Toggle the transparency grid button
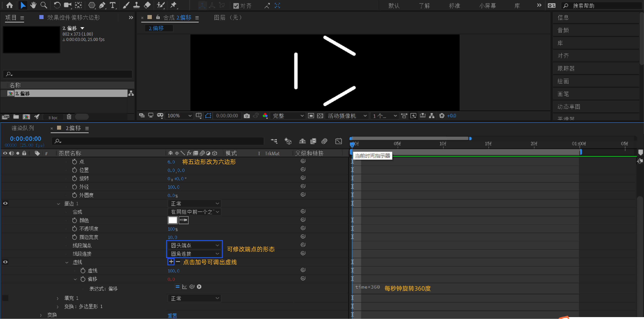This screenshot has width=644, height=319. coord(320,116)
